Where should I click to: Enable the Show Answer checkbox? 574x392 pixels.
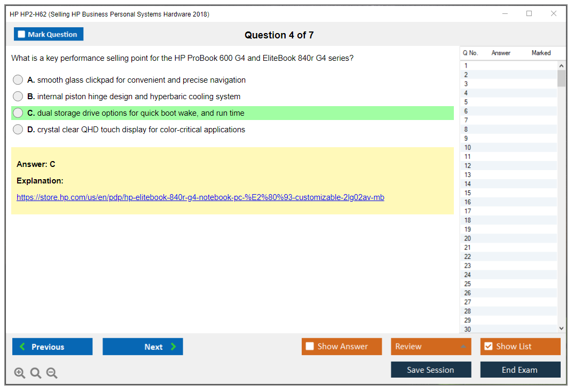[310, 347]
